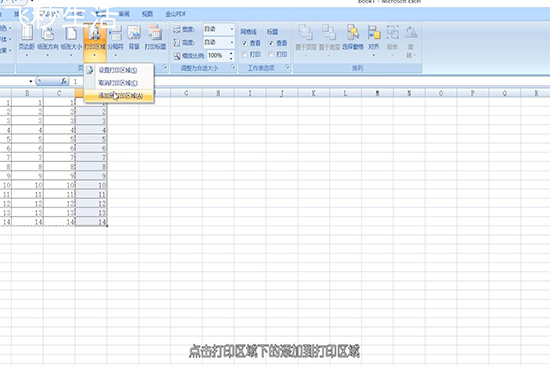The height and width of the screenshot is (365, 550).
Task: Switch to the 视图 ribbon tab
Action: (x=147, y=14)
